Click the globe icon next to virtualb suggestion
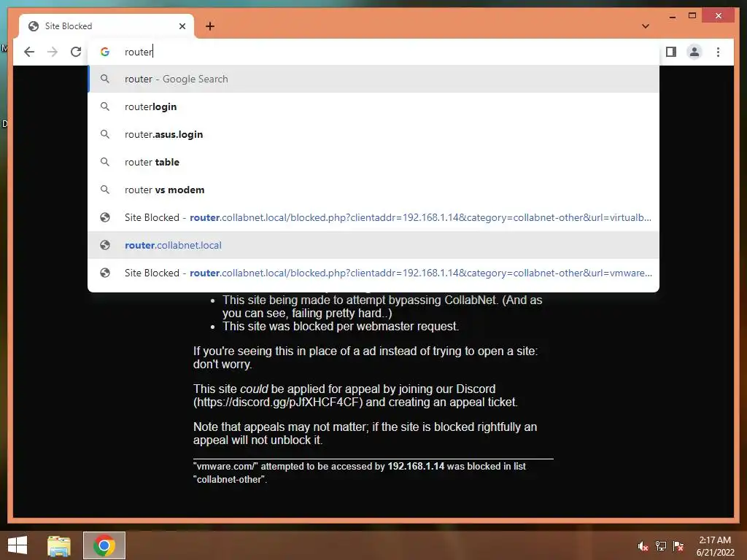747x560 pixels. pyautogui.click(x=105, y=217)
